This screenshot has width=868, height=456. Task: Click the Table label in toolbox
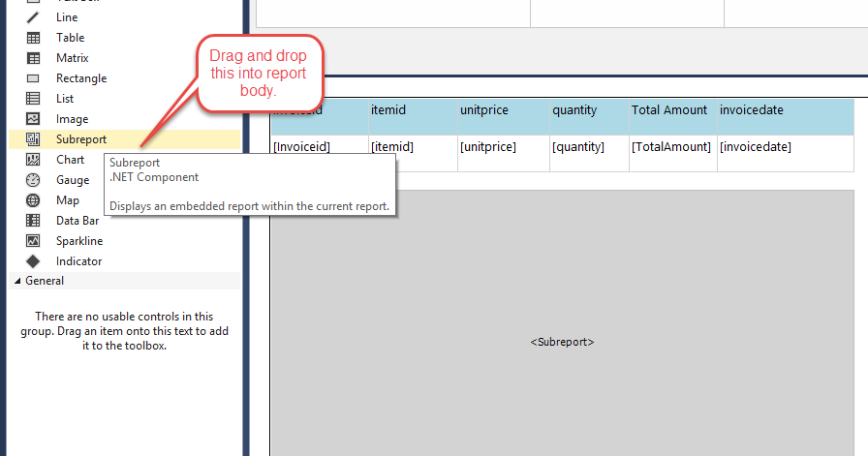click(71, 38)
